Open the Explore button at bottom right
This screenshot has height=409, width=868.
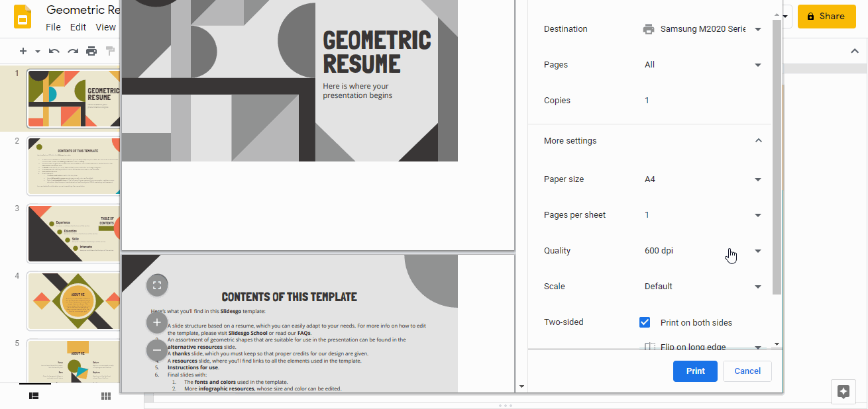[x=843, y=391]
